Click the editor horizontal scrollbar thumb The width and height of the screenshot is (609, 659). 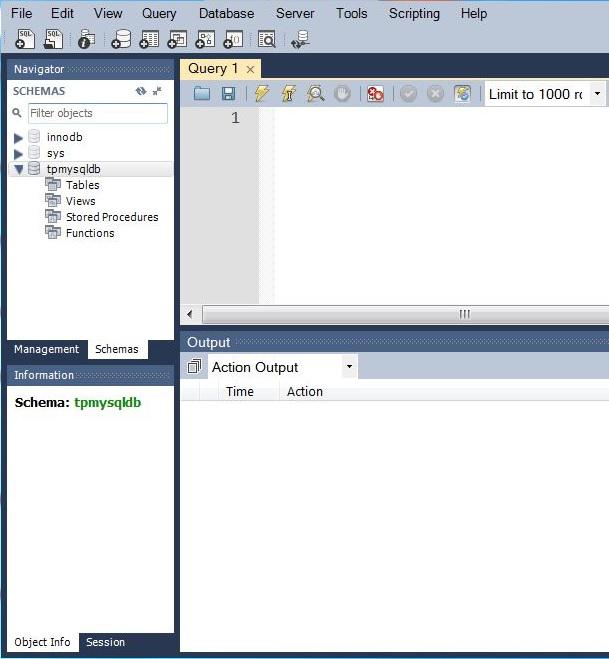coord(464,314)
